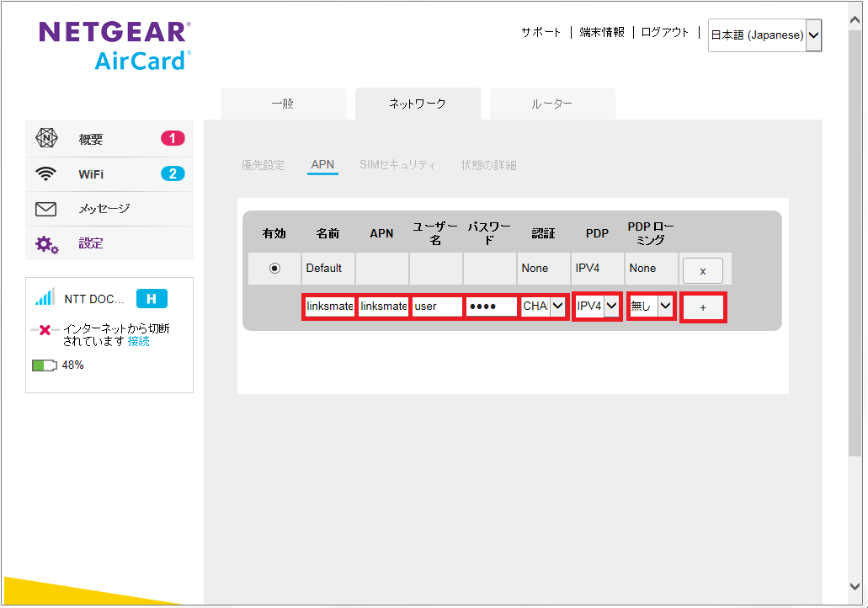Click the page scrollbar down arrow
The width and height of the screenshot is (868, 608).
[x=855, y=586]
